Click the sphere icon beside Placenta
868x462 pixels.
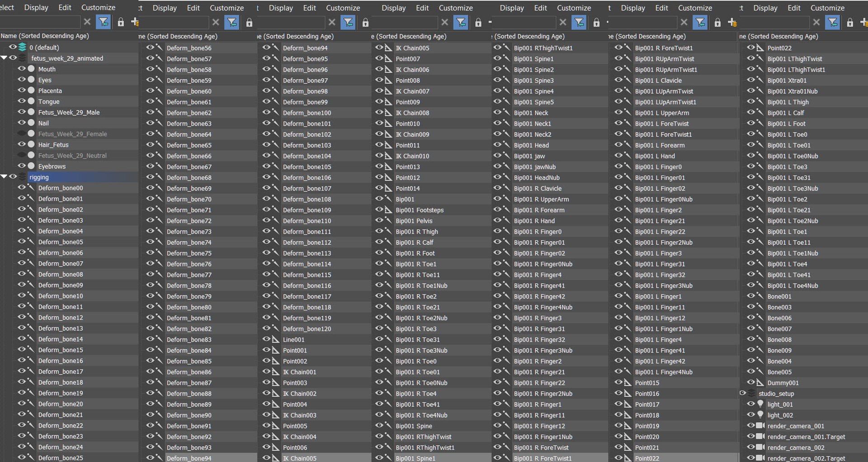point(31,90)
